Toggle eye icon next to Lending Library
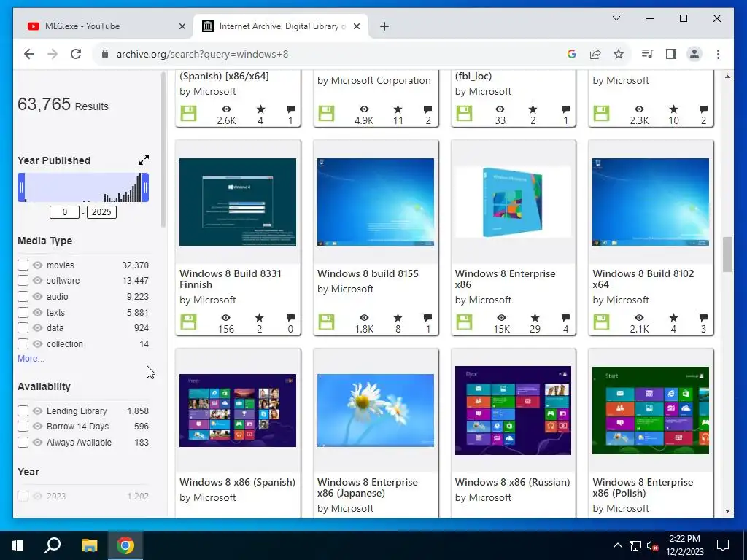The image size is (747, 560). tap(38, 411)
